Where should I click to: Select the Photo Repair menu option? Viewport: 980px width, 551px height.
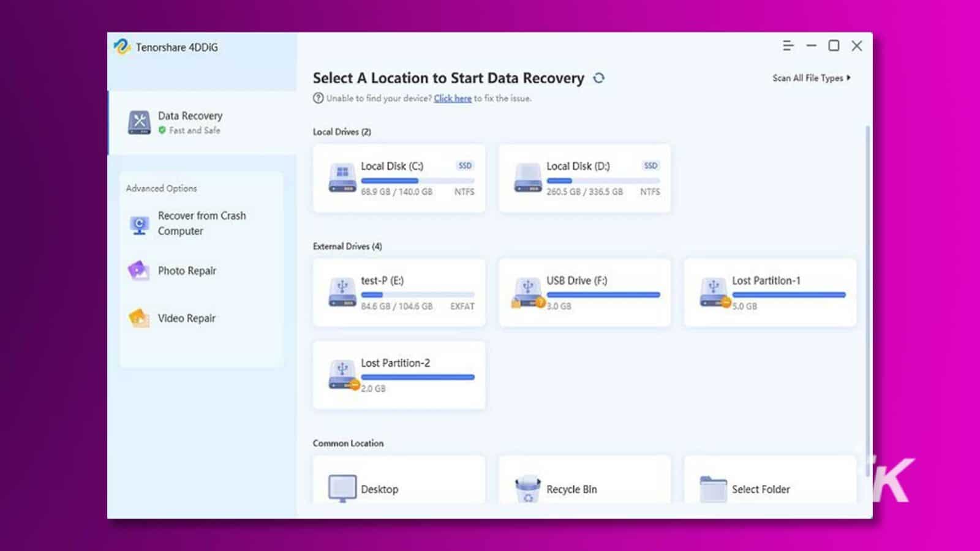187,271
